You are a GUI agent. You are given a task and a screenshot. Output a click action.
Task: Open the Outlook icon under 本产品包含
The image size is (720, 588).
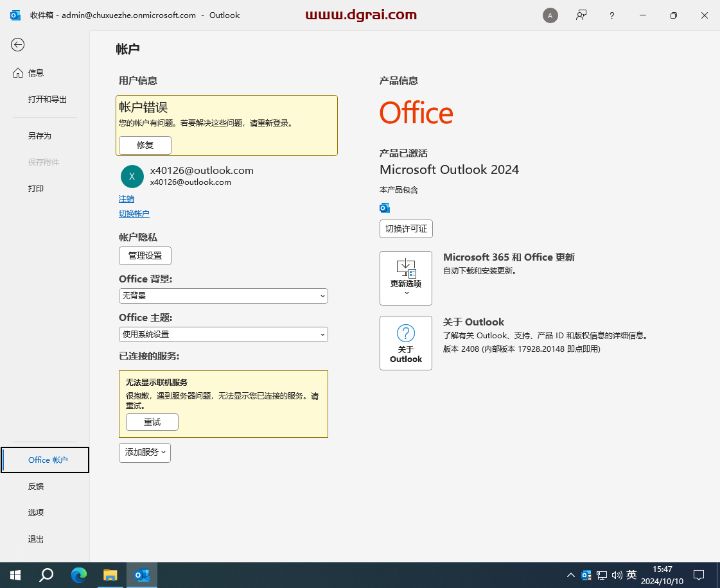[x=384, y=207]
